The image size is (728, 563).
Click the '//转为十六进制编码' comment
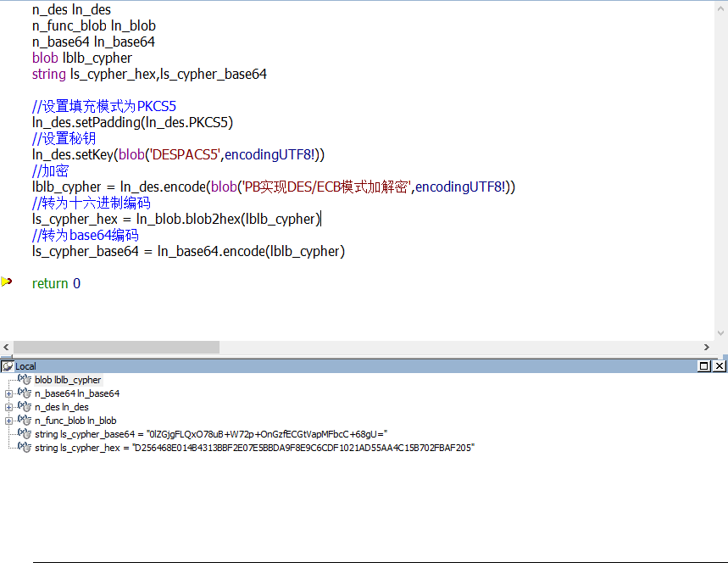pyautogui.click(x=92, y=203)
